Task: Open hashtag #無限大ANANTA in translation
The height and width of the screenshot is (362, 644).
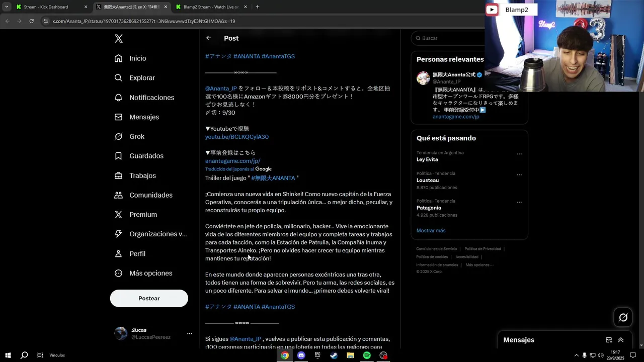Action: tap(273, 178)
